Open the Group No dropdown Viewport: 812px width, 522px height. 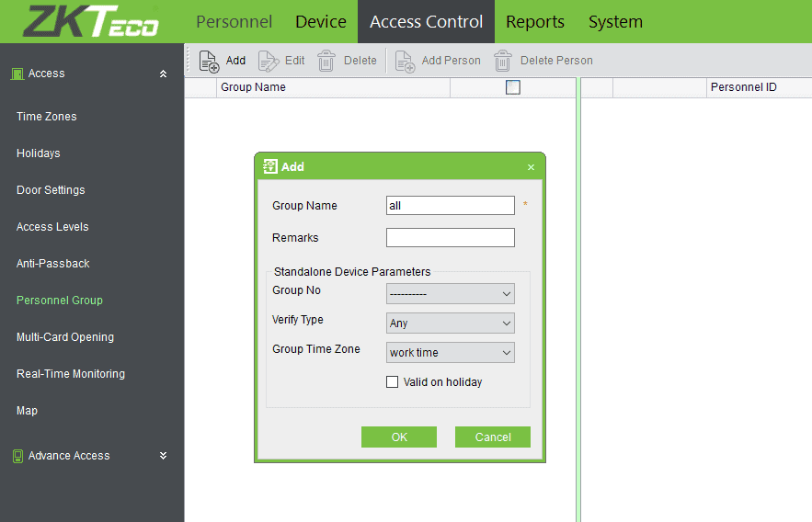tap(450, 294)
